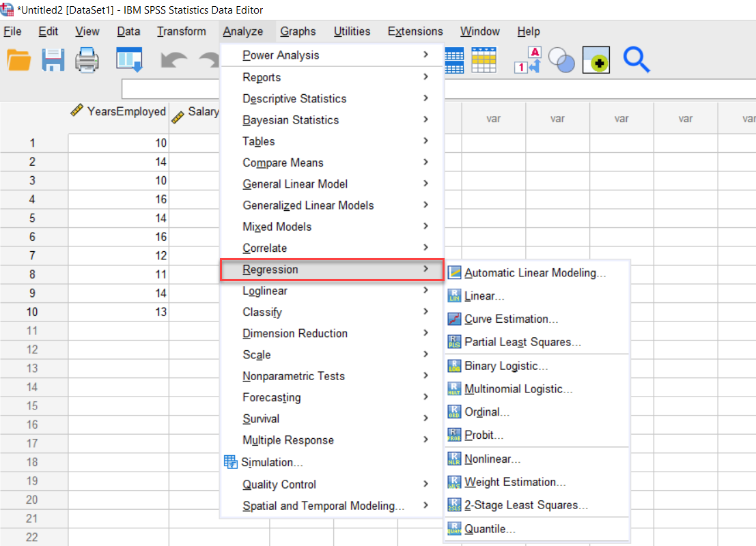Viewport: 756px width, 546px height.
Task: Choose Binary Logistic regression
Action: pyautogui.click(x=537, y=366)
